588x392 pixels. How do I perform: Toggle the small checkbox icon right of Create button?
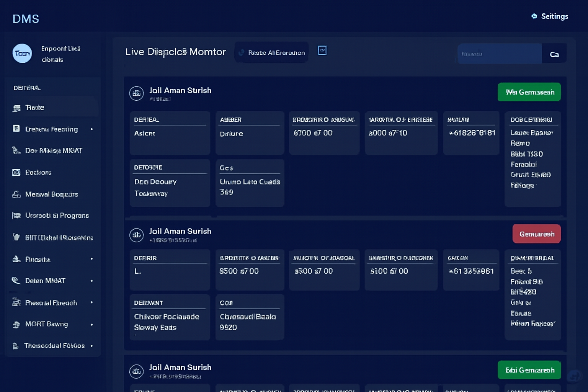(322, 50)
